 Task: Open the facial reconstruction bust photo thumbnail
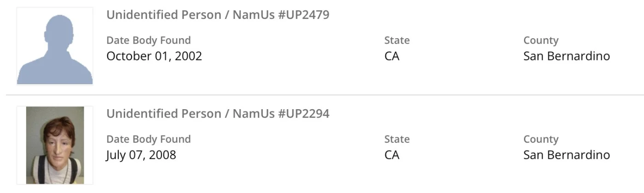[55, 145]
